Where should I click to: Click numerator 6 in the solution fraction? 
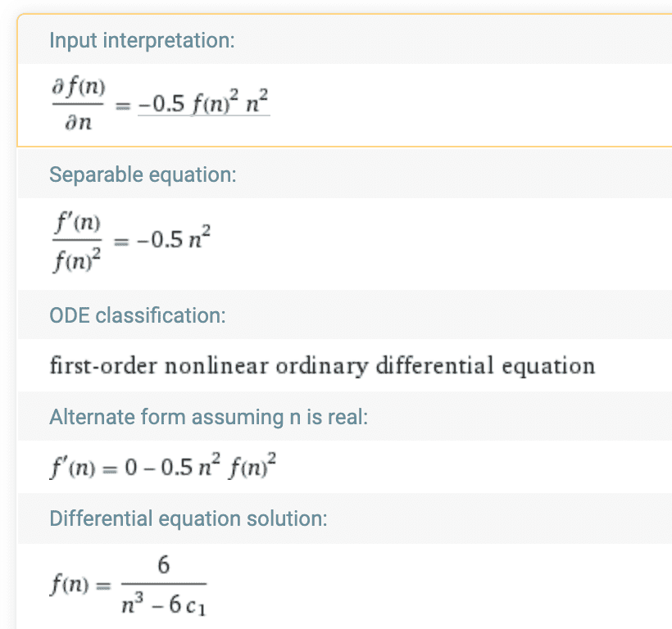pos(163,567)
